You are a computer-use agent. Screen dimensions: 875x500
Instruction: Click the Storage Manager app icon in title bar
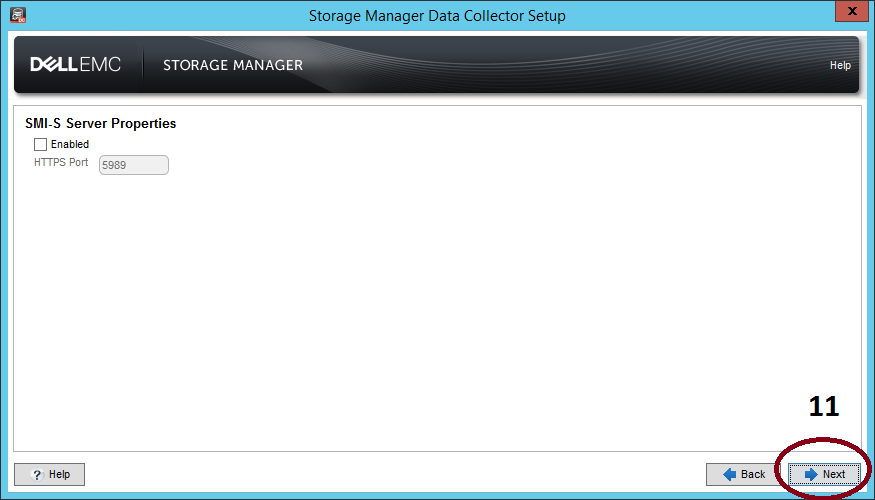coord(17,15)
